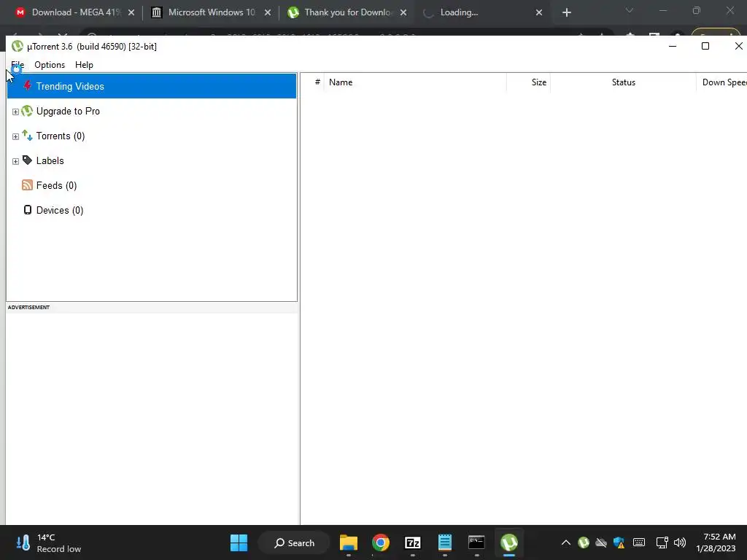The image size is (747, 560).
Task: Open Chrome tab search dropdown arrow
Action: (630, 10)
